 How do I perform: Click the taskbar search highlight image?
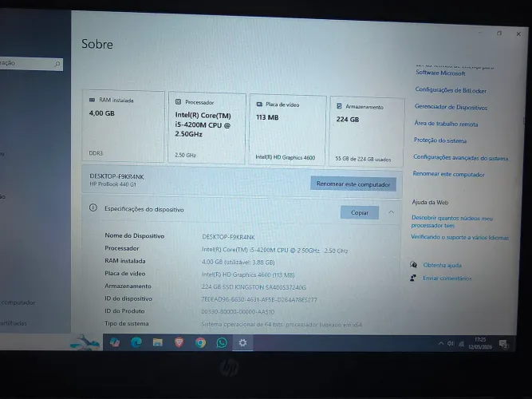coord(85,342)
